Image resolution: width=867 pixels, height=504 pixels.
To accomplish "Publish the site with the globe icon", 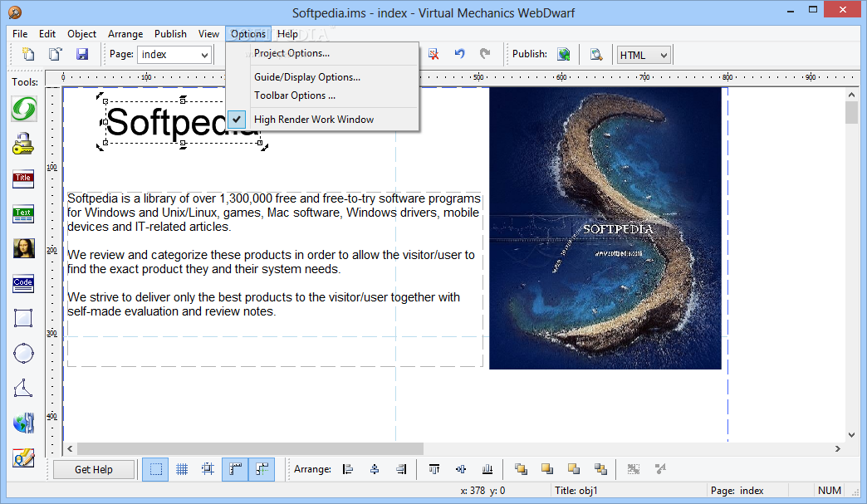I will (563, 54).
